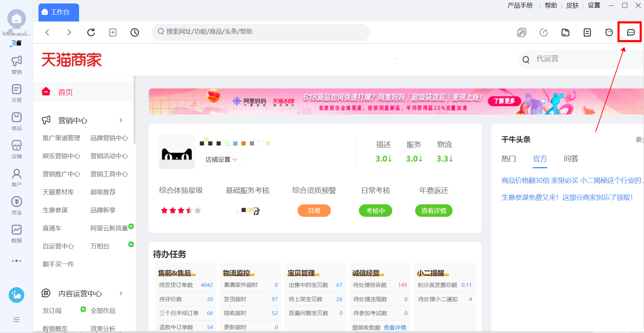Select the 官方 headlines tab

[x=540, y=159]
